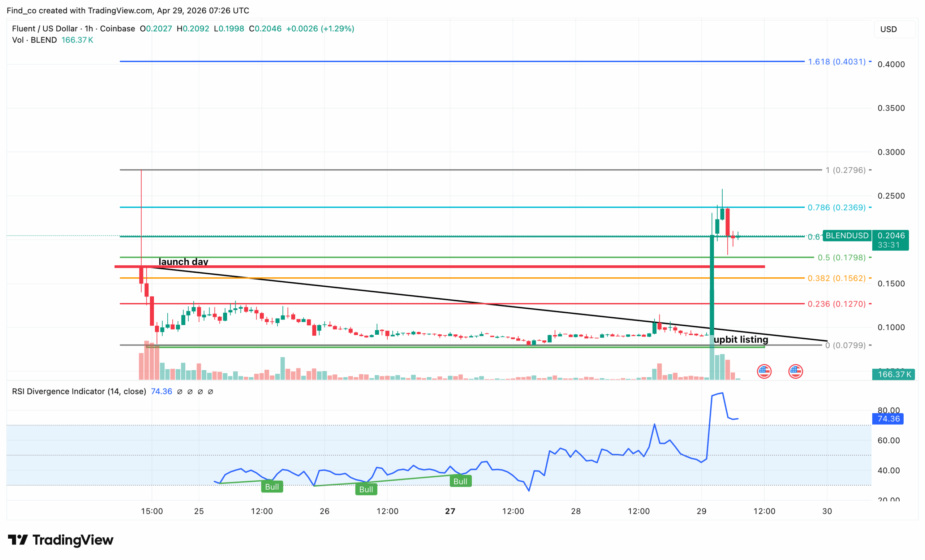Click the 0.1000 price axis label

coord(891,327)
